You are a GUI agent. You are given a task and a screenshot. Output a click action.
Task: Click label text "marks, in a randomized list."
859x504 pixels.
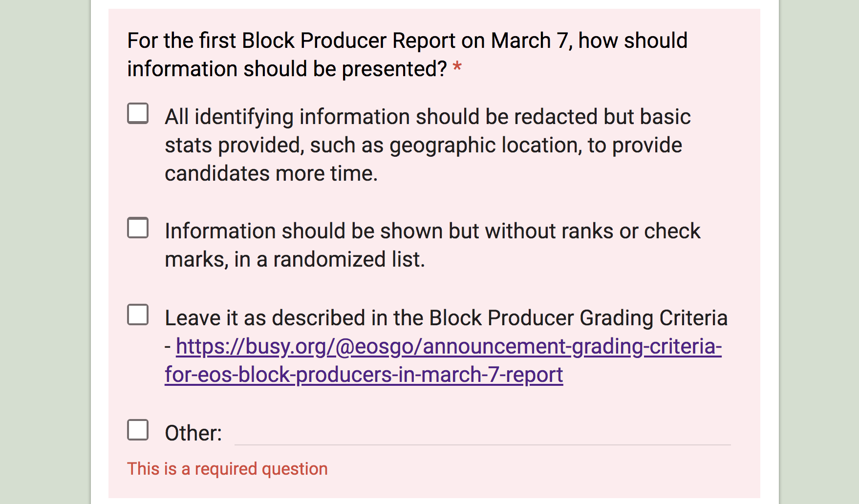tap(295, 259)
